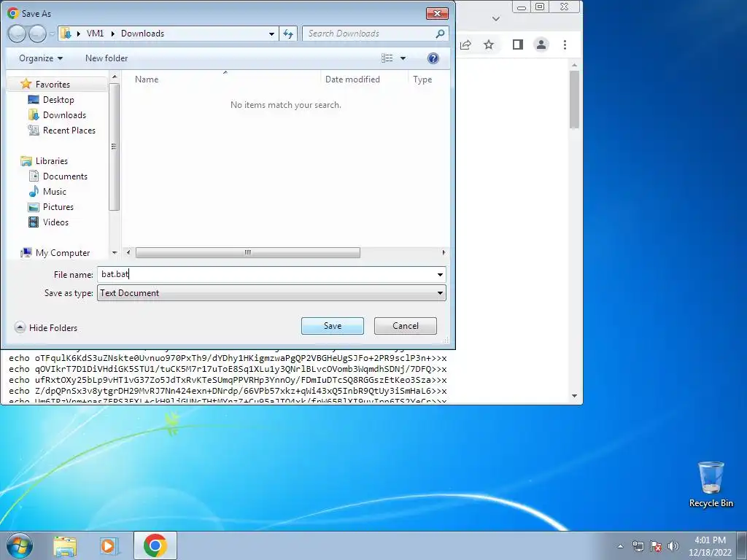Click the Change your view icon
The height and width of the screenshot is (560, 747).
[387, 58]
